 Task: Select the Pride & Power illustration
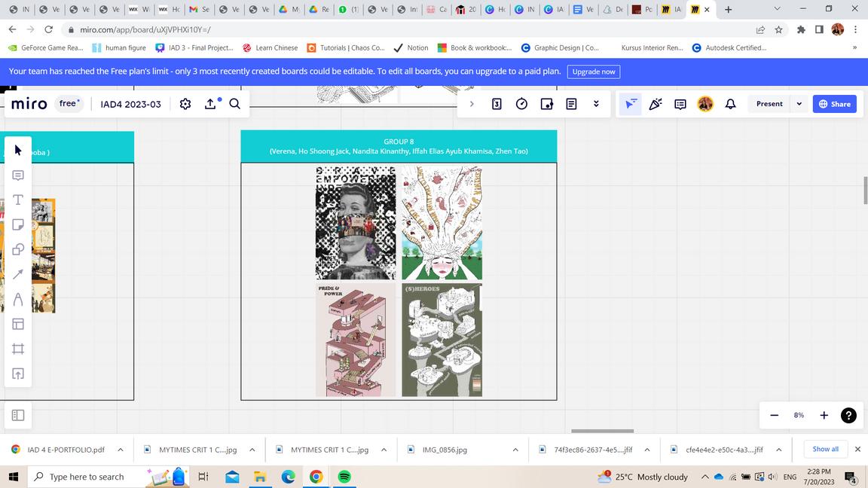pyautogui.click(x=356, y=340)
